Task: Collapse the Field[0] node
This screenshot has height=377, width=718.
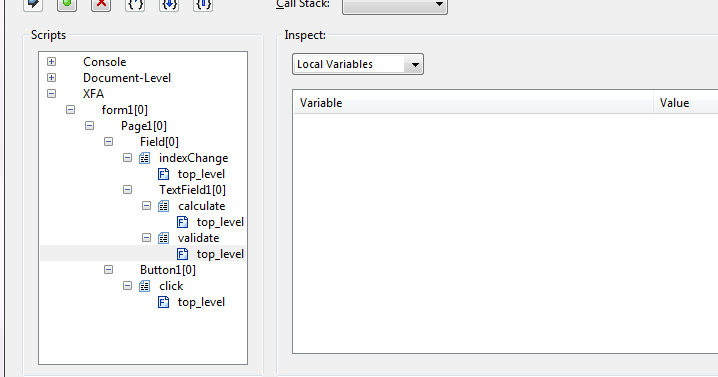Action: click(109, 142)
